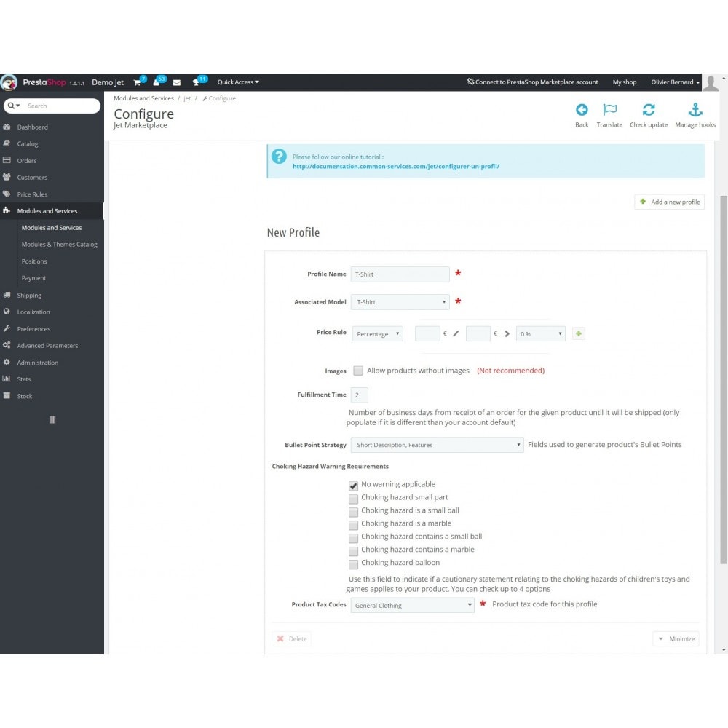This screenshot has width=728, height=728.
Task: Uncheck No warning applicable checkbox
Action: (x=353, y=486)
